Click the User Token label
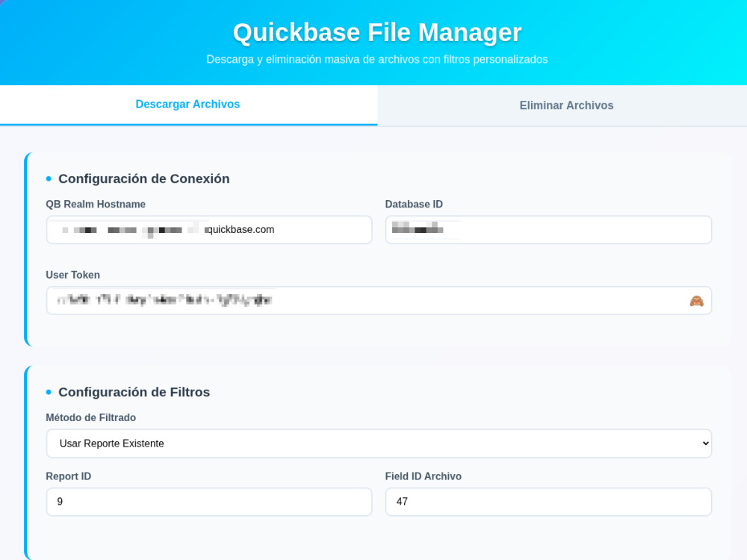The height and width of the screenshot is (560, 747). pos(73,275)
